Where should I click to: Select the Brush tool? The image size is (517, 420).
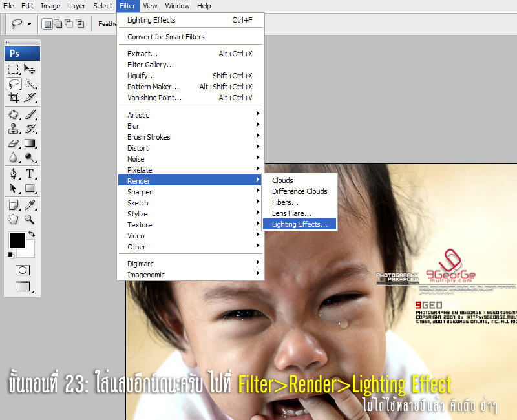click(30, 114)
